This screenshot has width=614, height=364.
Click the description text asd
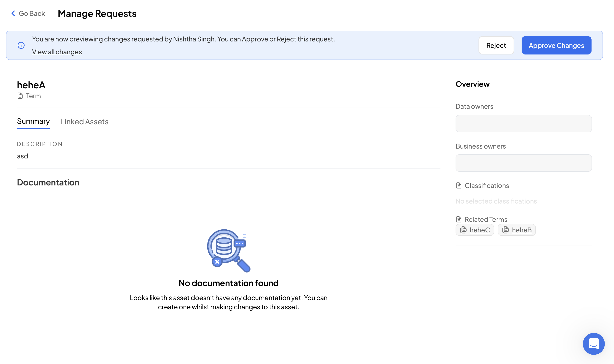(23, 156)
